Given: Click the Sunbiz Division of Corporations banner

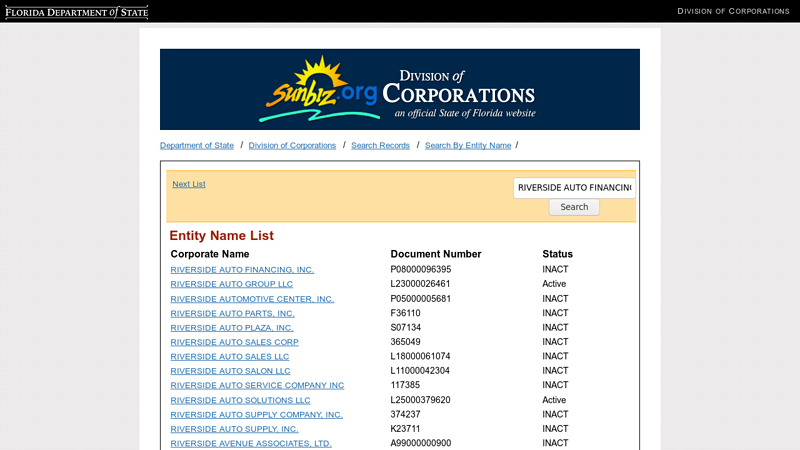Looking at the screenshot, I should pyautogui.click(x=399, y=89).
